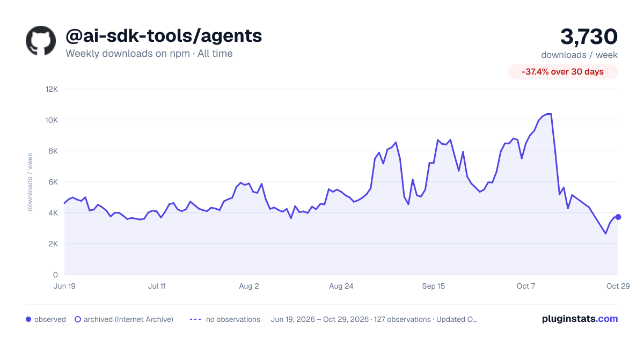
Task: Click the Oct 7 x-axis label
Action: (526, 286)
